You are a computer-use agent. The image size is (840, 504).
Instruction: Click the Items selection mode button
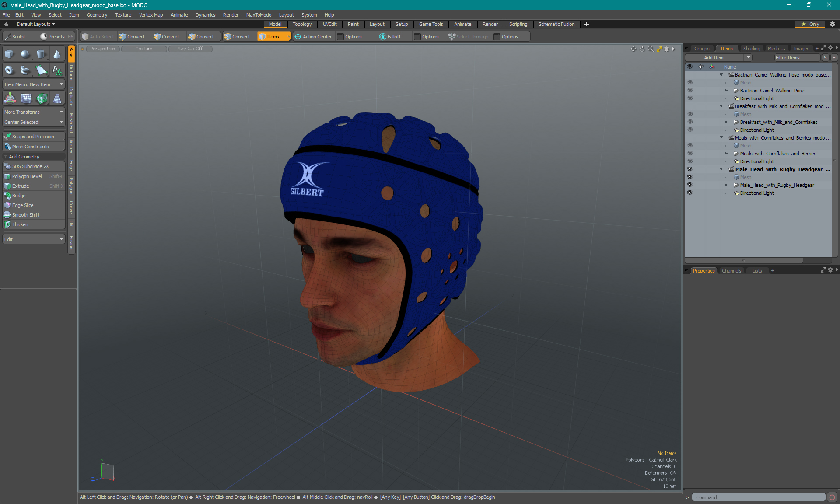click(273, 37)
